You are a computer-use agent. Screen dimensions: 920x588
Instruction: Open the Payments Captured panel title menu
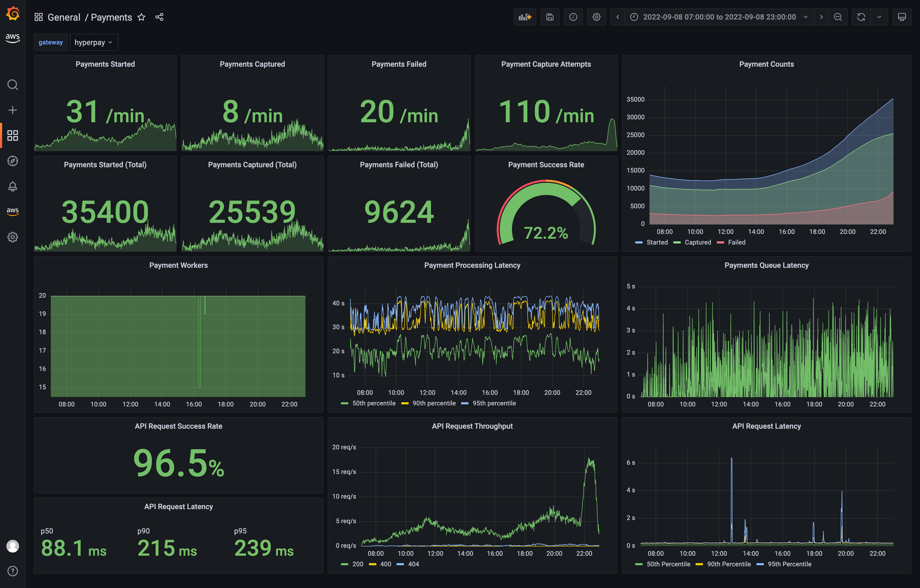pos(252,64)
